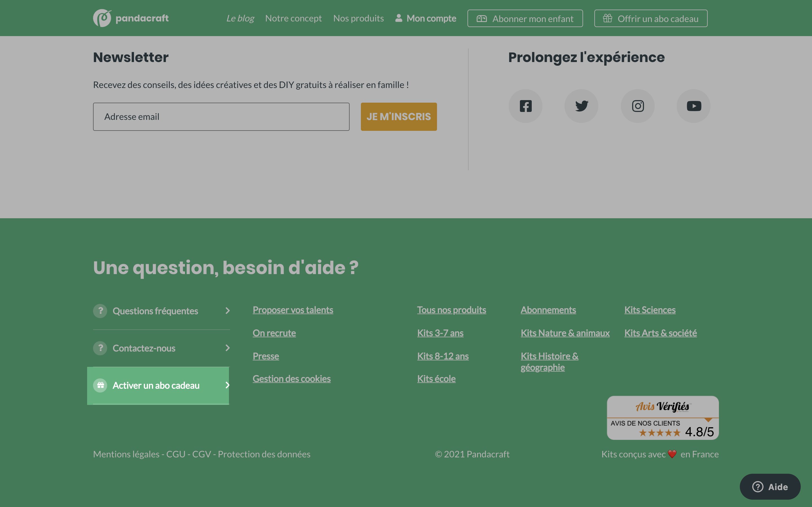Open the Twitter bird icon
The width and height of the screenshot is (812, 507).
(x=581, y=106)
